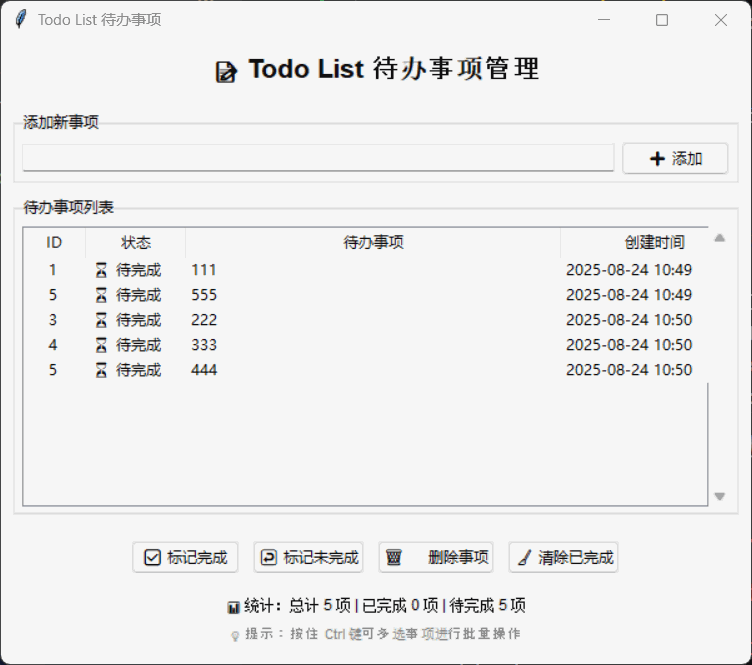752x665 pixels.
Task: Minimize the Todo List window
Action: (x=604, y=20)
